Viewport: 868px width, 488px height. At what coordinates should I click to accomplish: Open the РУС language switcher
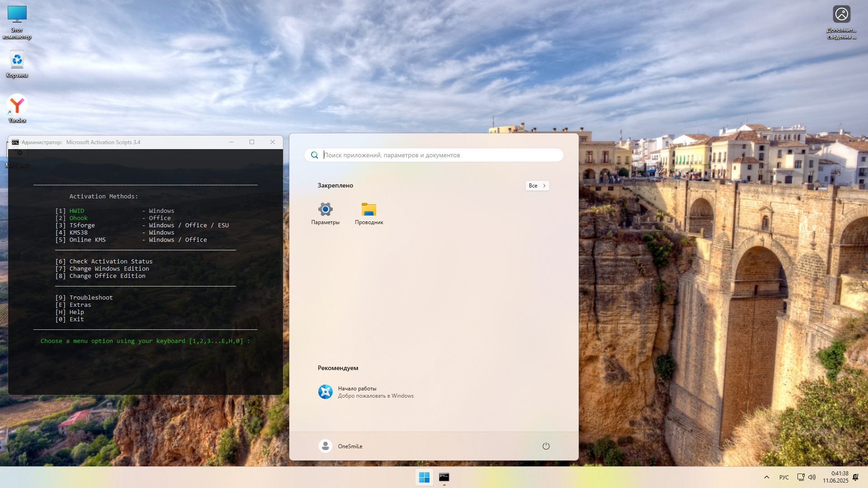point(783,477)
